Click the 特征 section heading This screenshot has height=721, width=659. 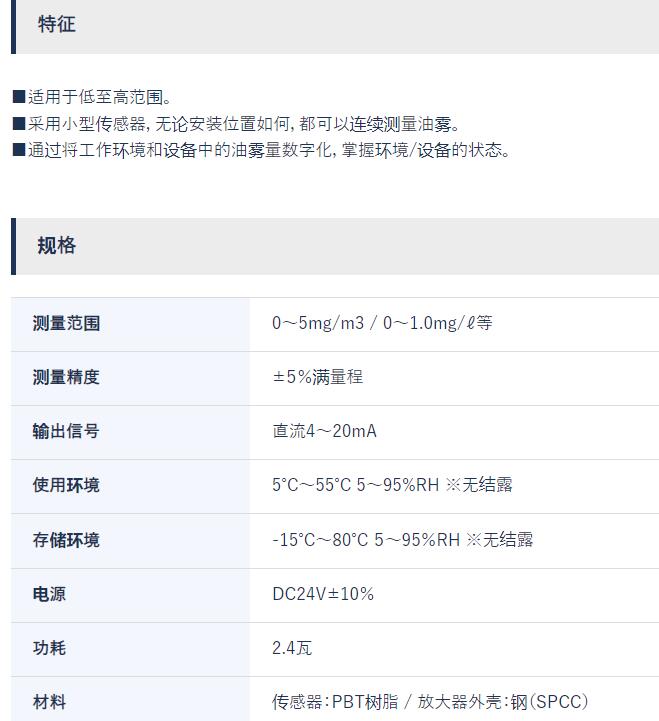pos(57,24)
